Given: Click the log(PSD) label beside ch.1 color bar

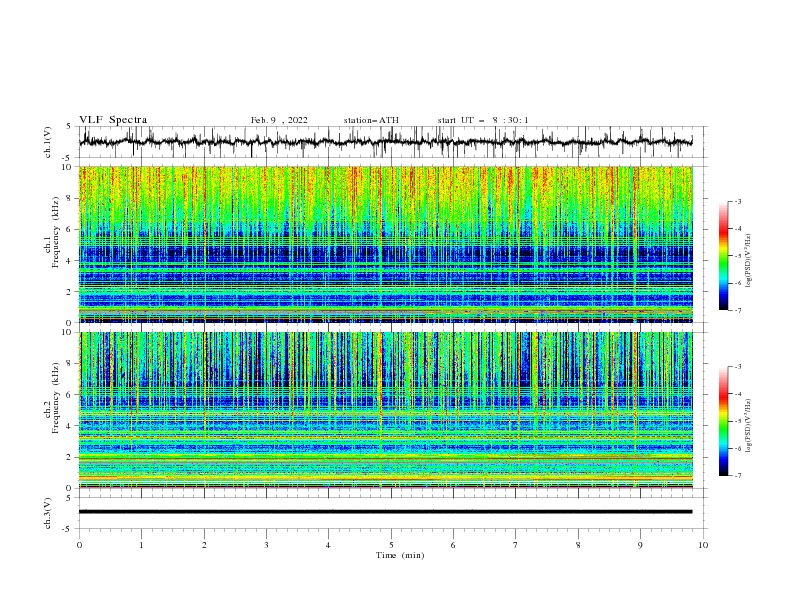Looking at the screenshot, I should [749, 261].
